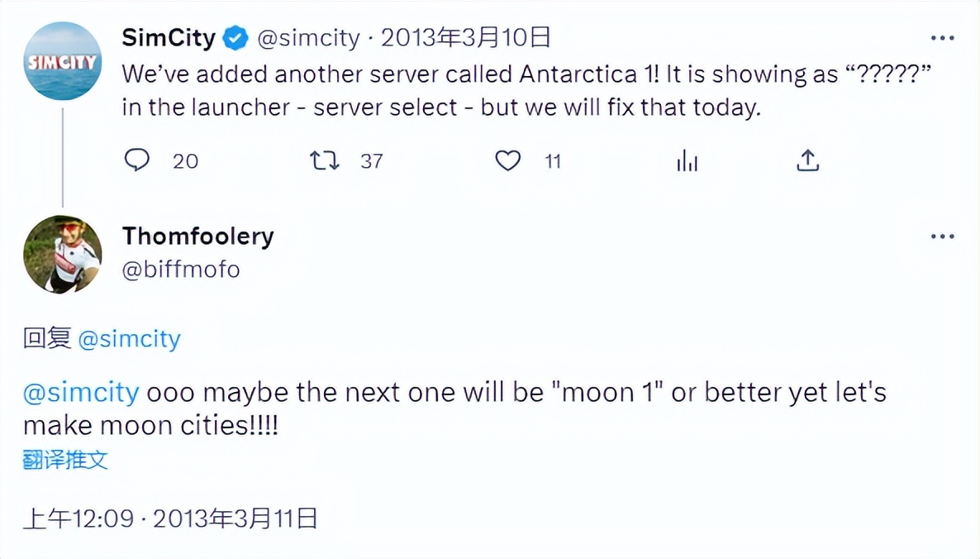Click the SimCity display name
Screen dimensions: 980x559
tap(169, 38)
